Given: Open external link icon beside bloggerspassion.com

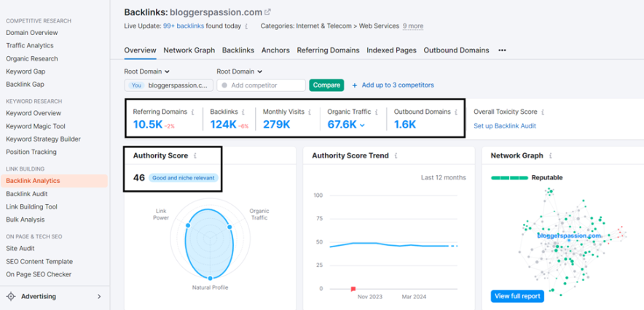Looking at the screenshot, I should coord(268,12).
